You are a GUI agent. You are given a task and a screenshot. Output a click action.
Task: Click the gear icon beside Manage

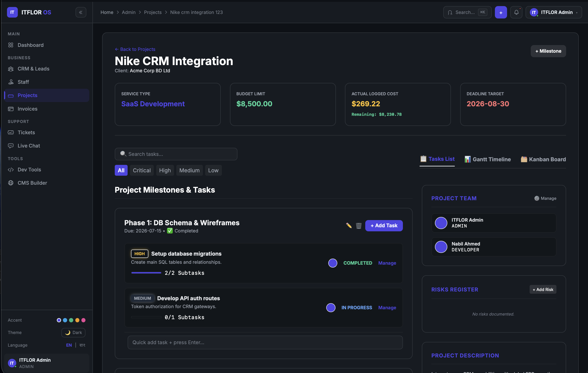point(536,198)
